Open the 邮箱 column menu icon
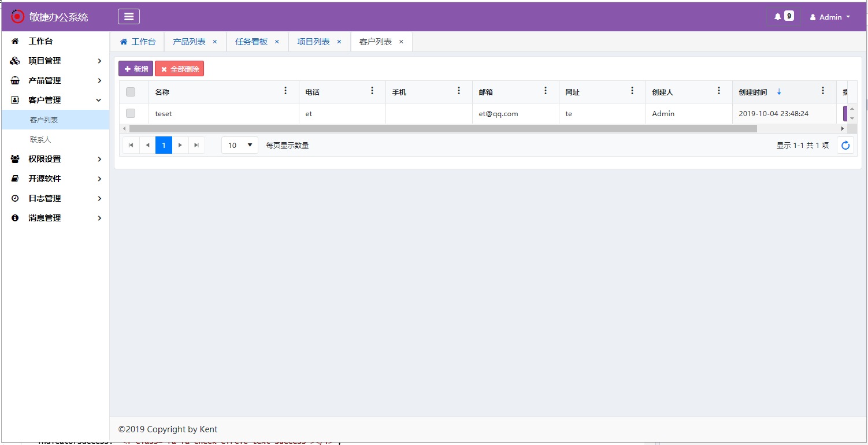The height and width of the screenshot is (445, 868). click(x=546, y=91)
